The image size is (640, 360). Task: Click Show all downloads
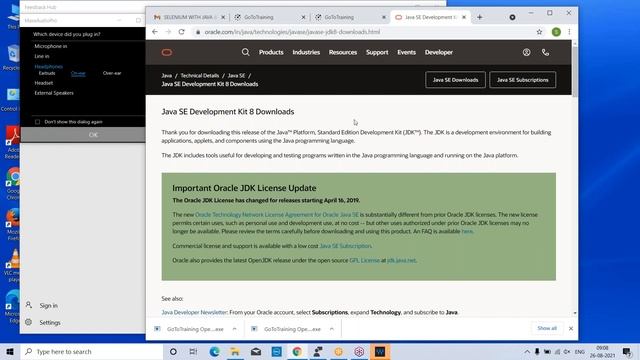pyautogui.click(x=547, y=328)
